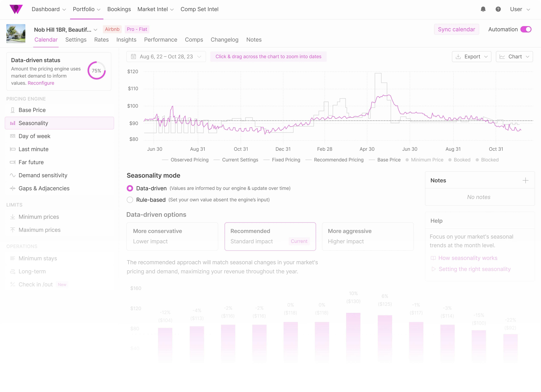
Task: Select the Rule-based radio button
Action: (x=130, y=200)
